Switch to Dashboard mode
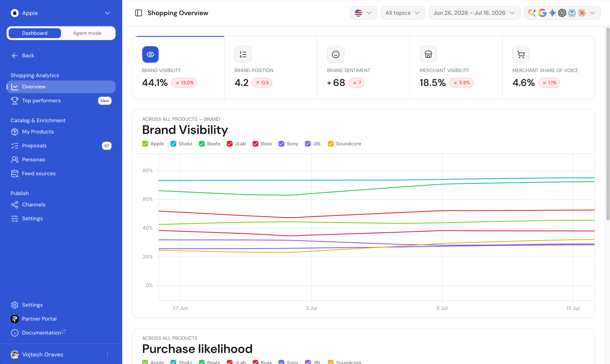Image resolution: width=610 pixels, height=364 pixels. point(35,33)
